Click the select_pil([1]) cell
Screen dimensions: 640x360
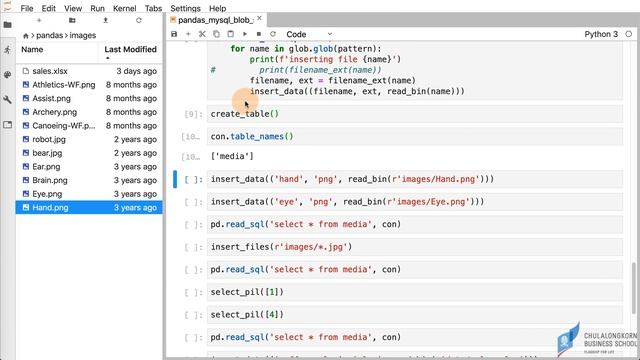click(415, 292)
